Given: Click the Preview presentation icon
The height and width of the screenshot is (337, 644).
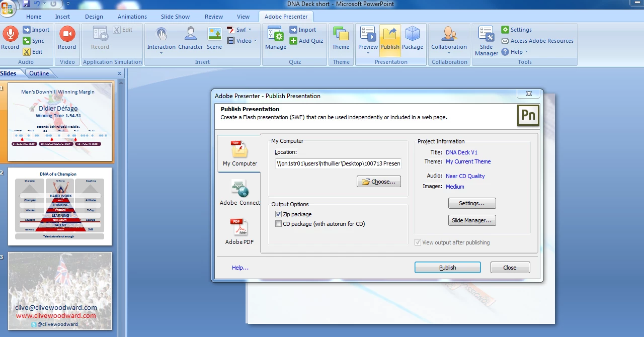Looking at the screenshot, I should 368,34.
